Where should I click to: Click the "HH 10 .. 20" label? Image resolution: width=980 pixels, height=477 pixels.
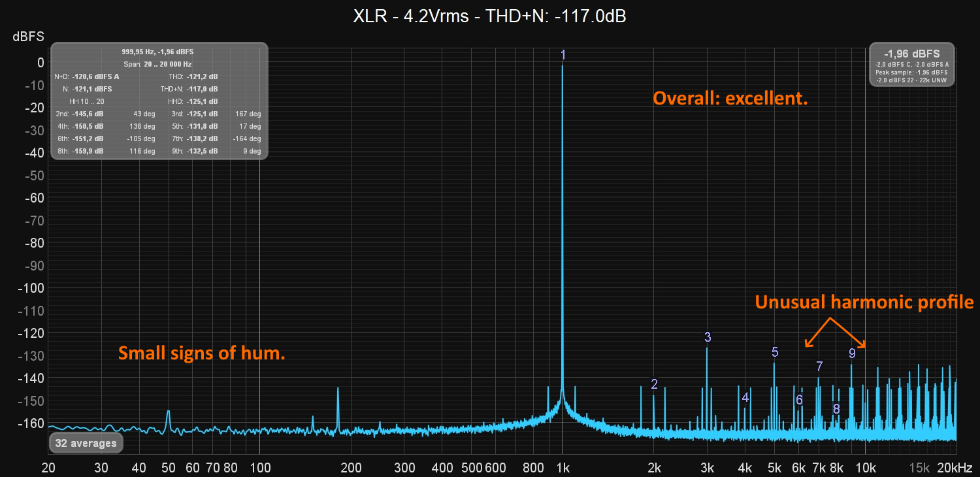(x=87, y=101)
